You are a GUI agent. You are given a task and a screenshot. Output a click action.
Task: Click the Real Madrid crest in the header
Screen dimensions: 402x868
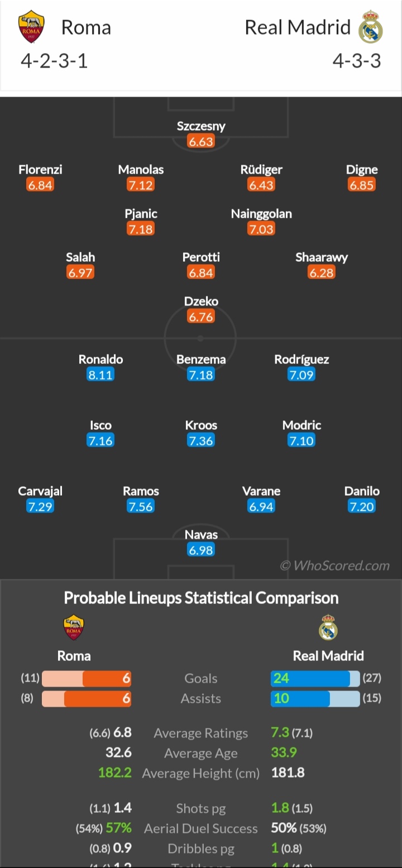click(x=370, y=27)
